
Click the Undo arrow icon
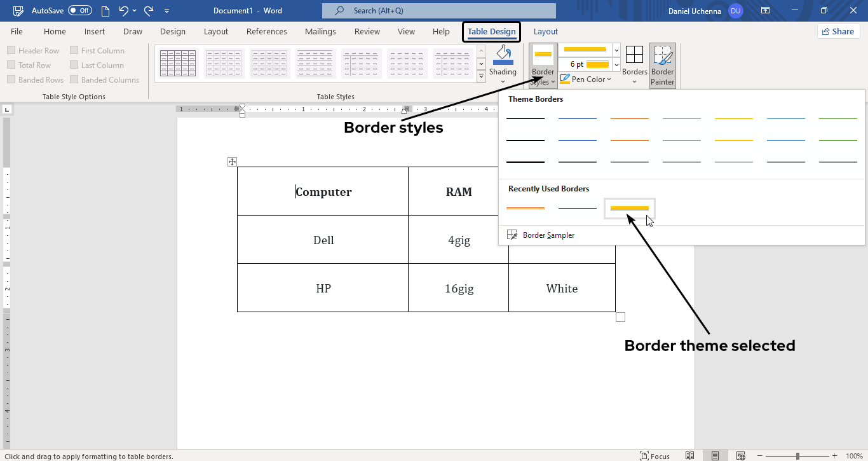pyautogui.click(x=123, y=10)
